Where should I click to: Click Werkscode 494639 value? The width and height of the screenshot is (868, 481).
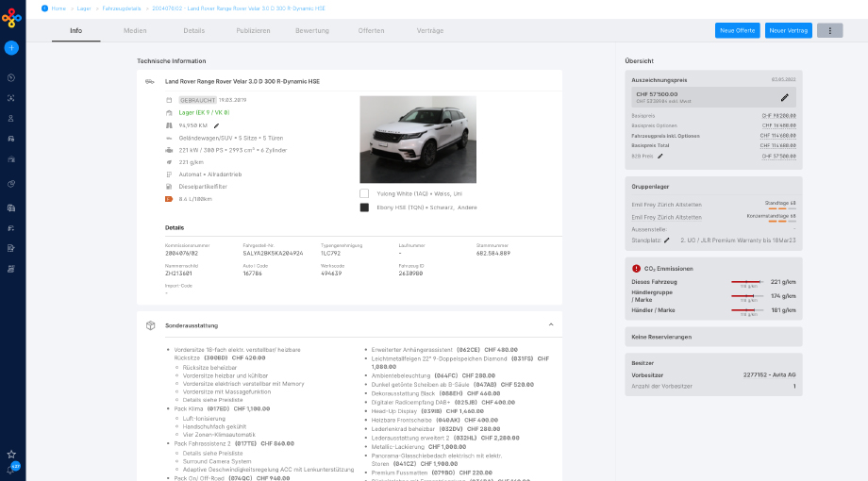click(332, 274)
